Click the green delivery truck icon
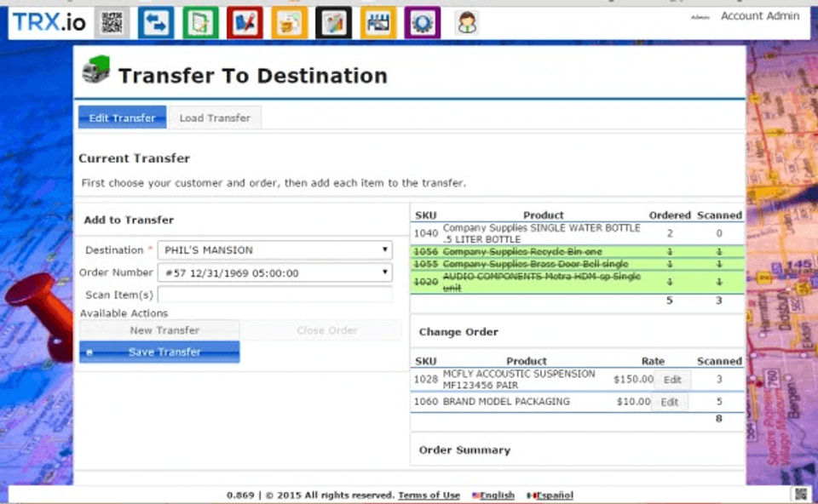Image resolution: width=818 pixels, height=504 pixels. click(96, 70)
